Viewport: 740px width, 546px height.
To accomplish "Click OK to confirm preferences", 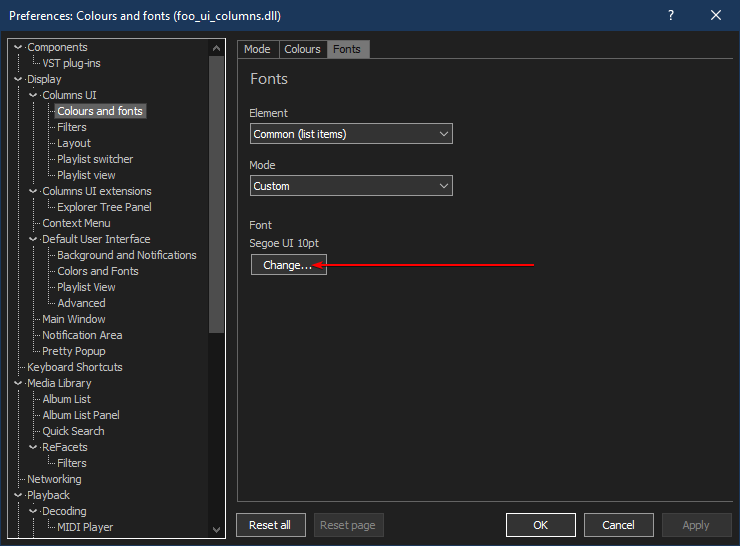I will pyautogui.click(x=540, y=525).
